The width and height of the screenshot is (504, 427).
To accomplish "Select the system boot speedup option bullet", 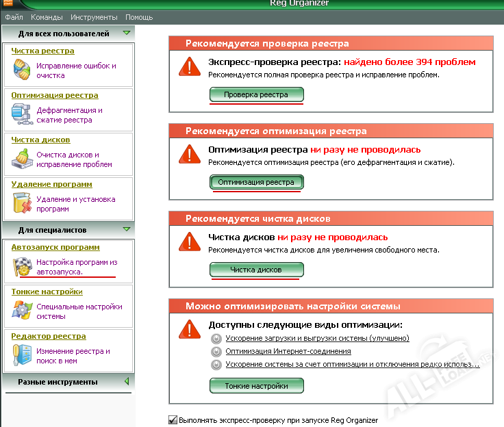I will [216, 338].
